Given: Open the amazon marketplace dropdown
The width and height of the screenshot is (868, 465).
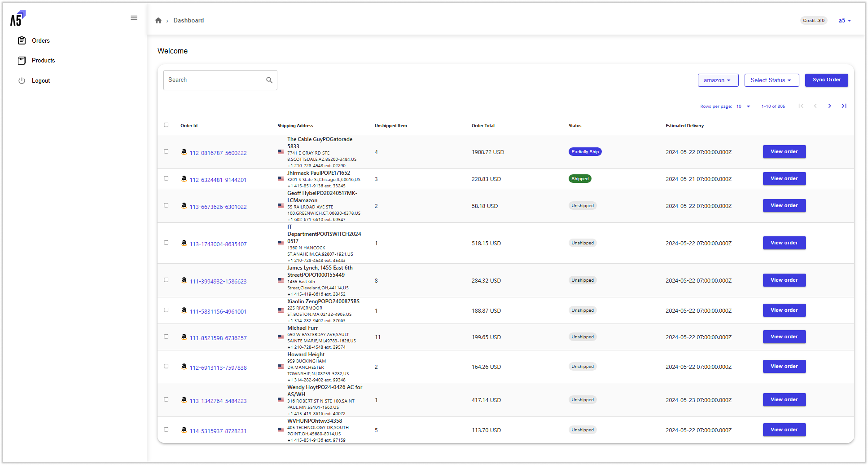Looking at the screenshot, I should (x=718, y=80).
